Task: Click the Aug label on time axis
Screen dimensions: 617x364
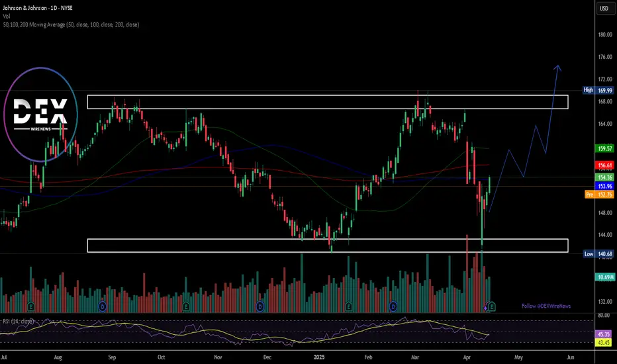Action: click(x=58, y=357)
